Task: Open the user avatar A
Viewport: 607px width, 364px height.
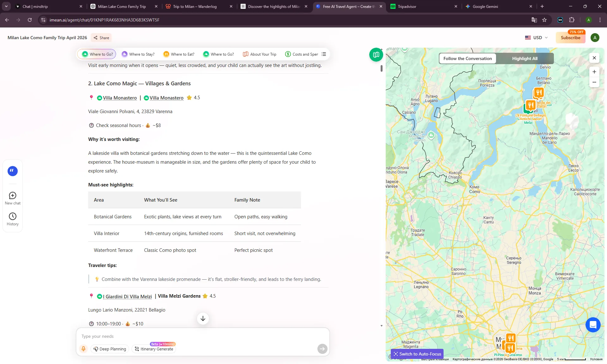Action: click(595, 38)
